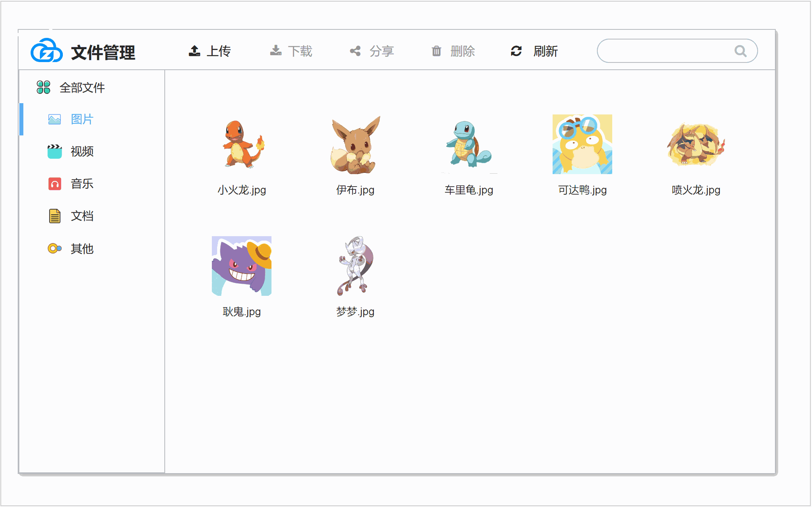Click the file name 耿鬼.jpg
This screenshot has width=812, height=507.
point(242,312)
